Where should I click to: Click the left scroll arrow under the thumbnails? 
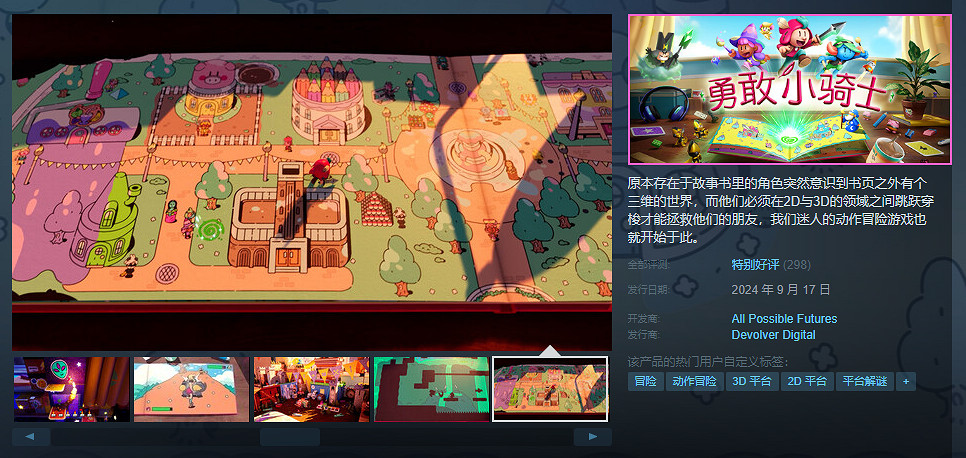click(x=31, y=437)
